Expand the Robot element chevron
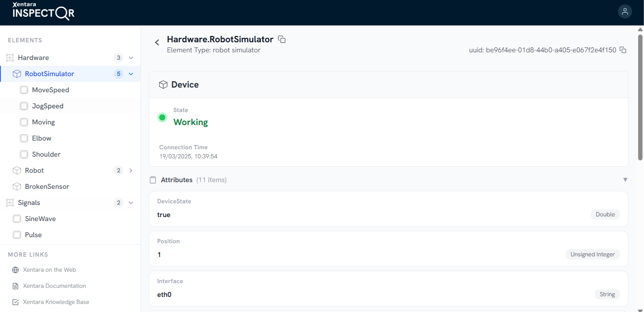The width and height of the screenshot is (644, 312). 131,170
